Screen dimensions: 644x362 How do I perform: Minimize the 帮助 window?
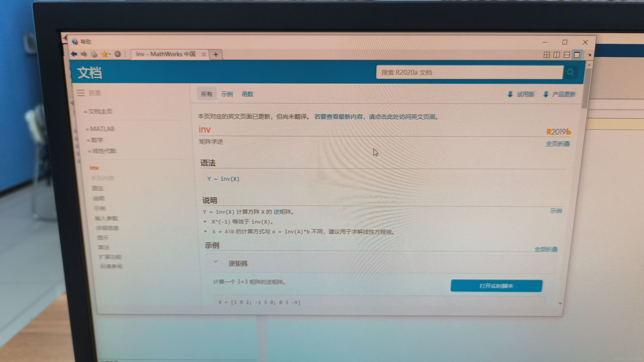tap(545, 42)
